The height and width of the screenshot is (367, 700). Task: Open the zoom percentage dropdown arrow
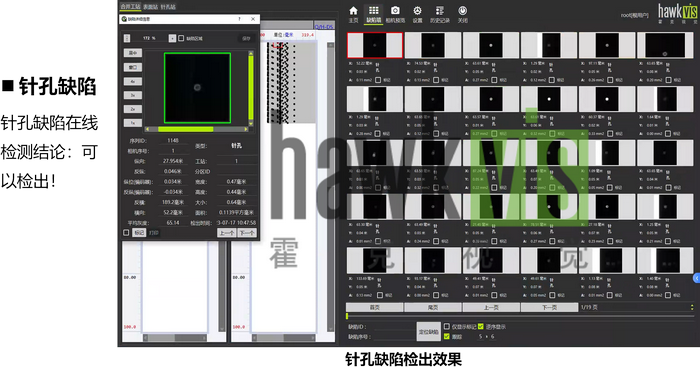pyautogui.click(x=172, y=38)
